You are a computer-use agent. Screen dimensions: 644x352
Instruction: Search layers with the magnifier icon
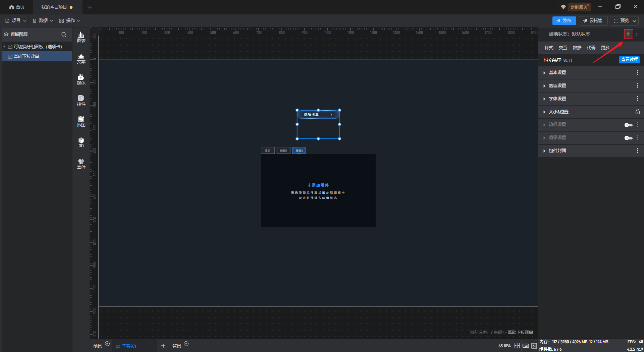click(x=64, y=35)
